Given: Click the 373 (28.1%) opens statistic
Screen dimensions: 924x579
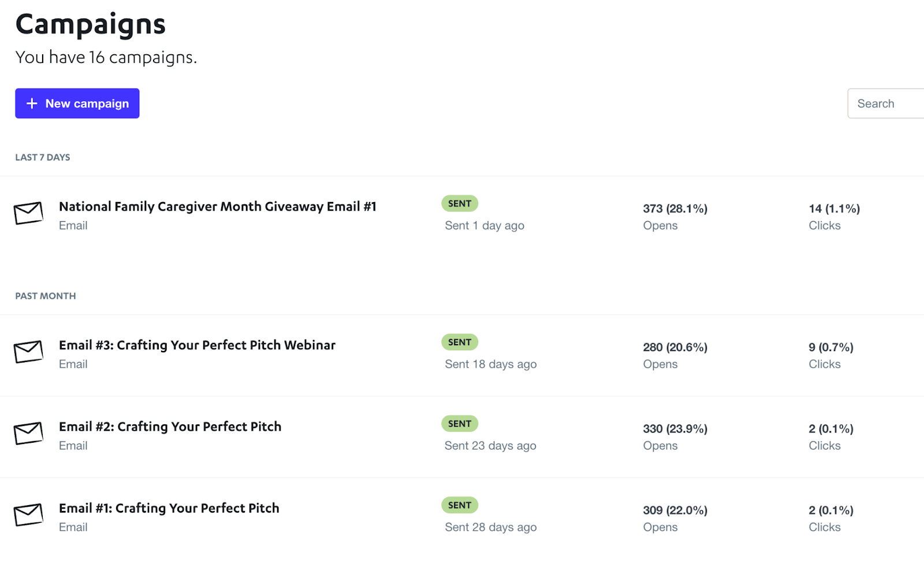Looking at the screenshot, I should [675, 208].
